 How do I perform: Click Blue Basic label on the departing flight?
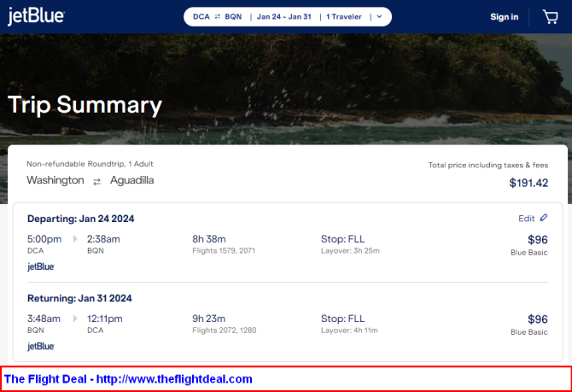(529, 253)
